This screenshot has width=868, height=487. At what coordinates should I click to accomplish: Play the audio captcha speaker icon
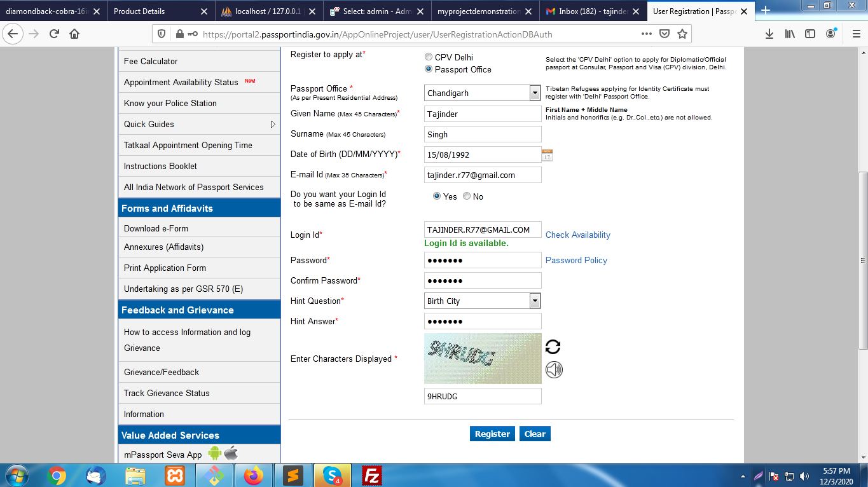tap(554, 369)
